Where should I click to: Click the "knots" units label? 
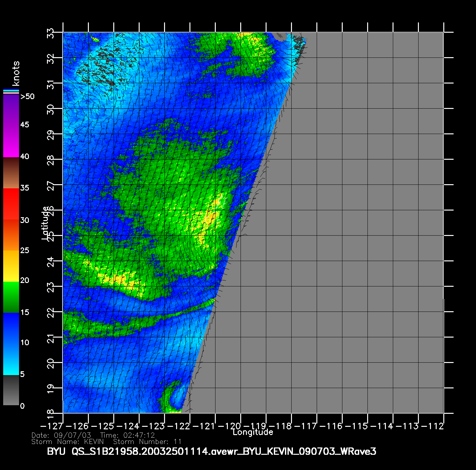pyautogui.click(x=16, y=73)
